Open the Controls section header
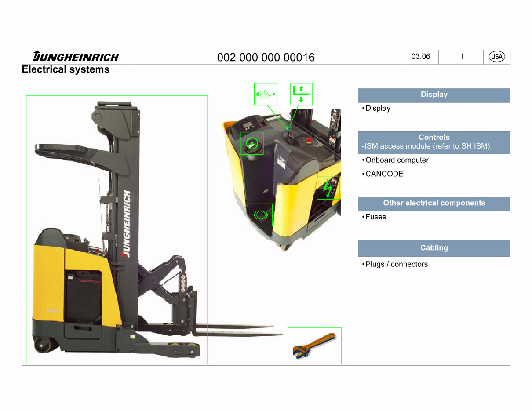This screenshot has height=411, width=532. click(x=434, y=137)
